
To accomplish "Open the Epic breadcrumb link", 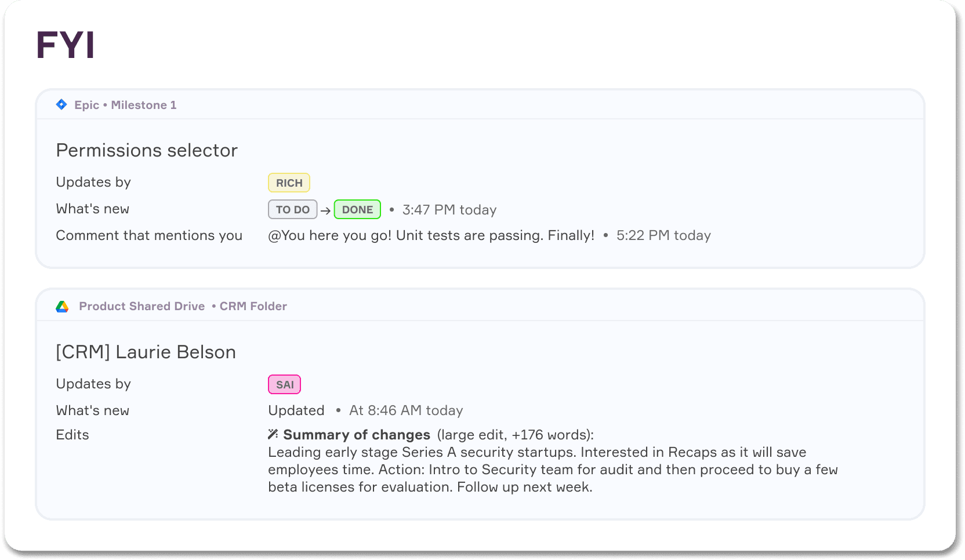I will point(86,105).
